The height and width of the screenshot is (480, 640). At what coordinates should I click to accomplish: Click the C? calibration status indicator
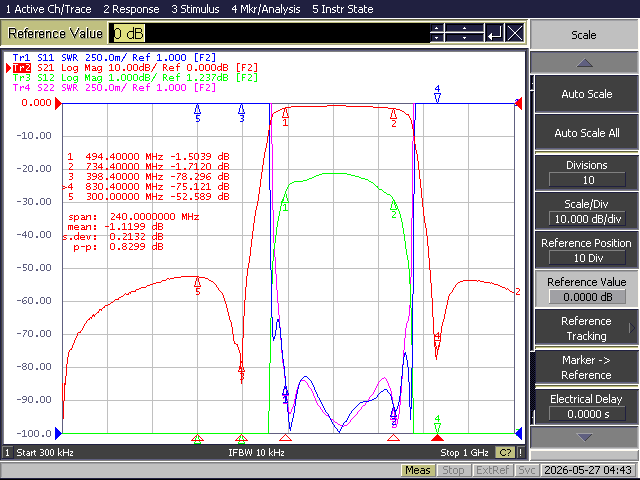tap(505, 453)
